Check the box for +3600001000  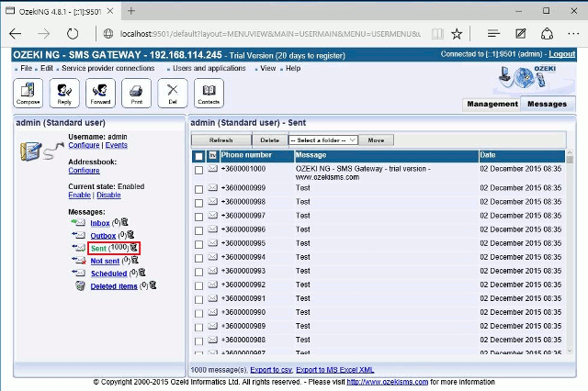[198, 170]
